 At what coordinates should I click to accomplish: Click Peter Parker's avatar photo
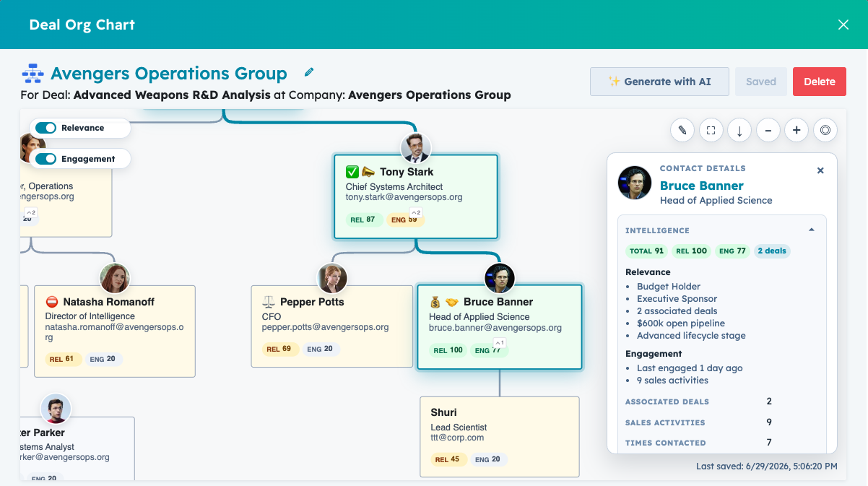pos(56,409)
